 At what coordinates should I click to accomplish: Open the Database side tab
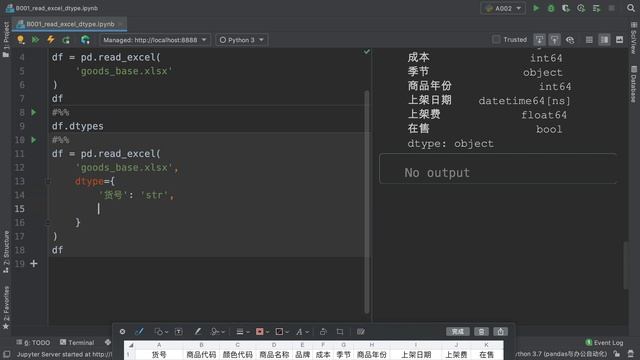(633, 84)
